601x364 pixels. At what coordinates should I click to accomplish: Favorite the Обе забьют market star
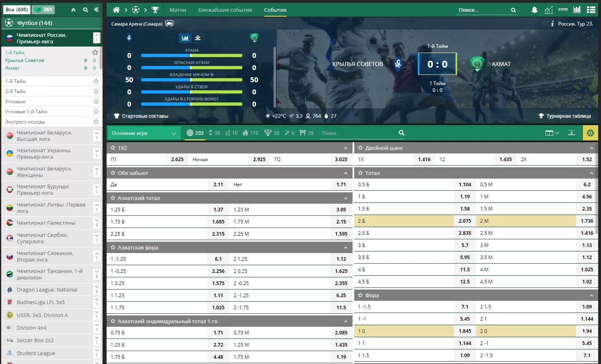113,173
